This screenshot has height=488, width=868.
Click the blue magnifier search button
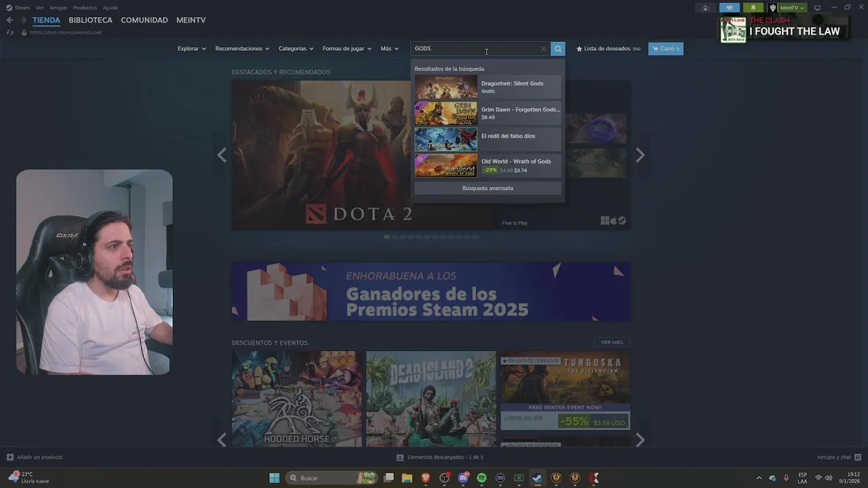[x=557, y=49]
